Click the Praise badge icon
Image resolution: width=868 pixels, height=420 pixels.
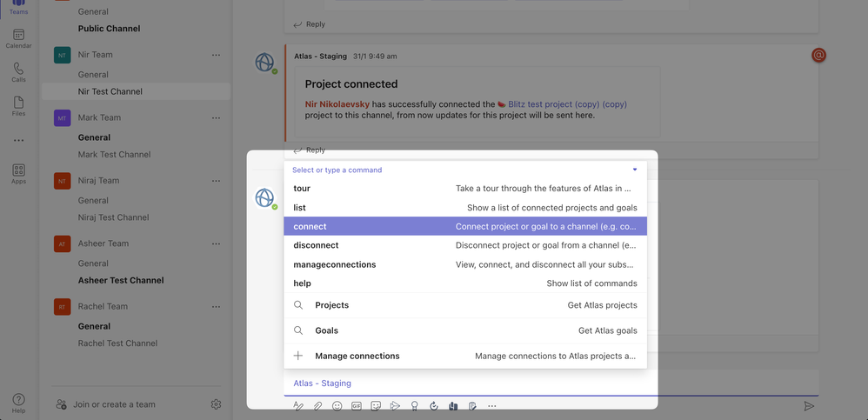(x=414, y=406)
